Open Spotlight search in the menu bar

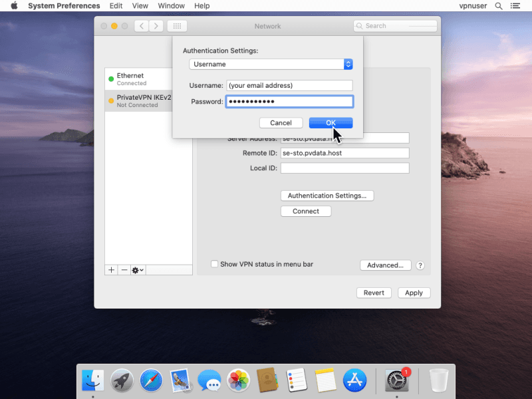click(498, 6)
